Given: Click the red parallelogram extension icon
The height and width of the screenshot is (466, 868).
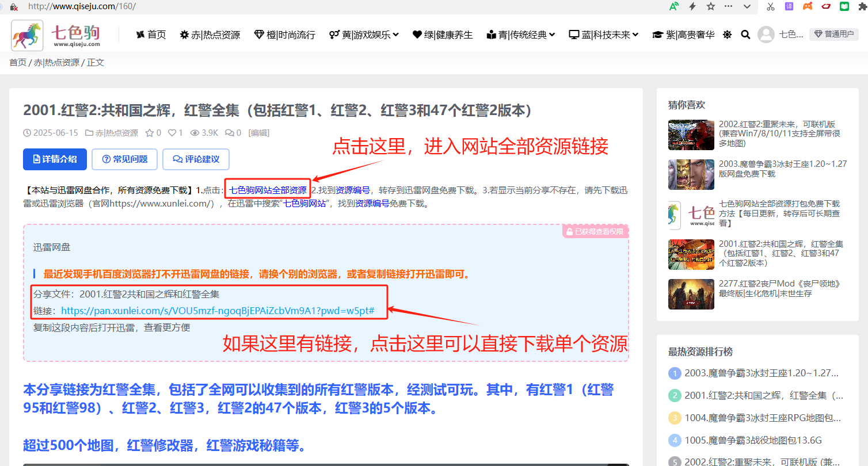Looking at the screenshot, I should point(826,6).
